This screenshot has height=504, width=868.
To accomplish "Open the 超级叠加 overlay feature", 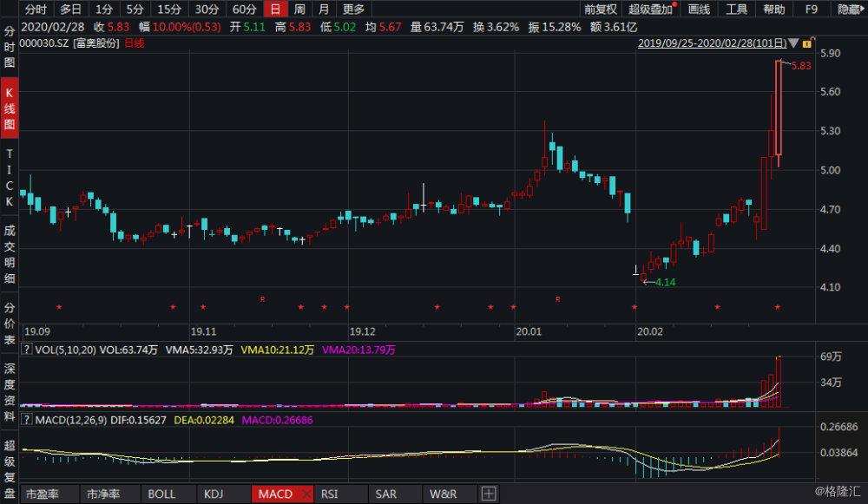I will 652,9.
